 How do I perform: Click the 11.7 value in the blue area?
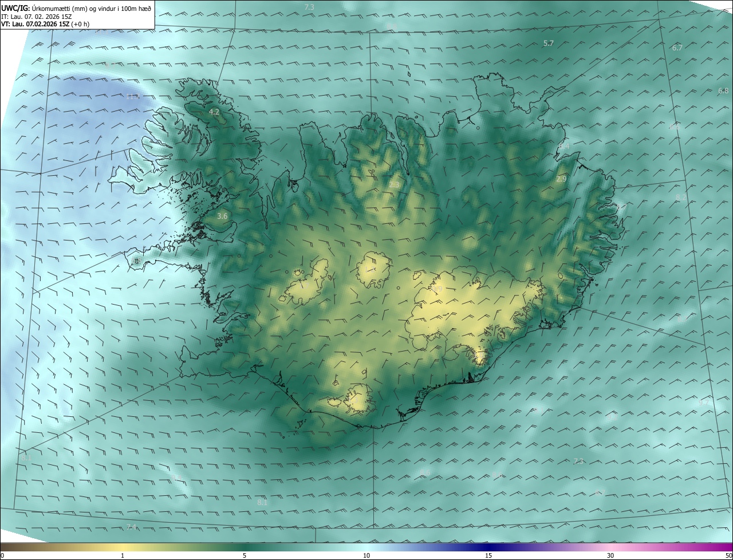132,97
